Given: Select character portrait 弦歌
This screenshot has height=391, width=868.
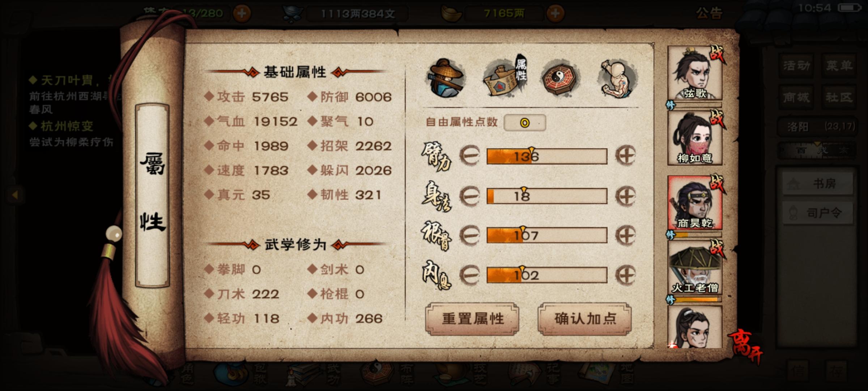Looking at the screenshot, I should tap(695, 73).
